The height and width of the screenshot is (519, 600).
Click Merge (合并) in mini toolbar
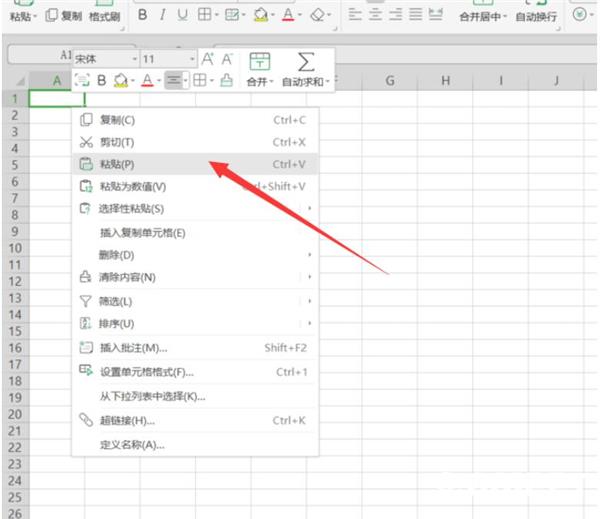pos(260,69)
